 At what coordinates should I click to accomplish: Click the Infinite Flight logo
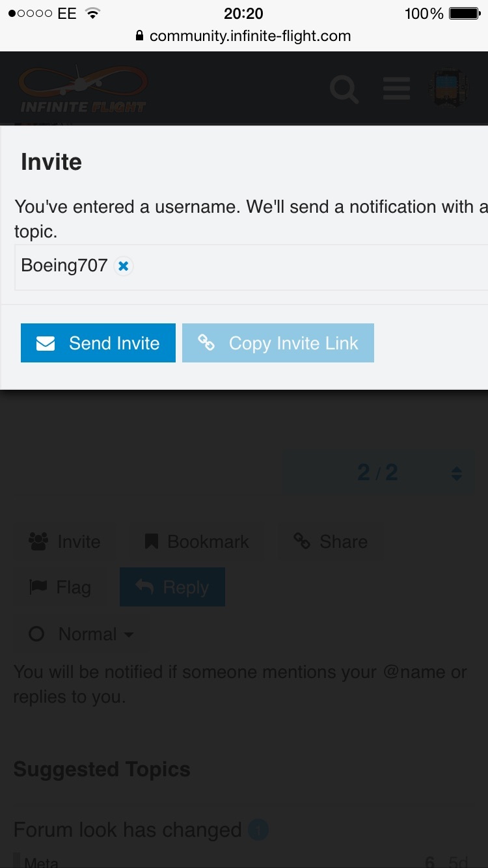(x=83, y=90)
